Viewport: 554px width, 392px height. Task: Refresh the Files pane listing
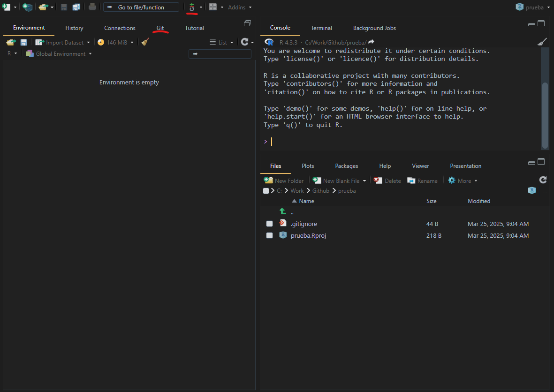click(x=543, y=180)
